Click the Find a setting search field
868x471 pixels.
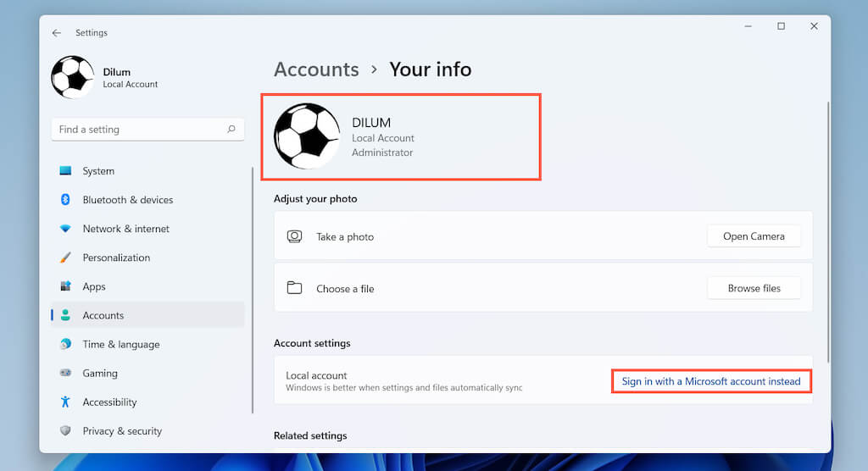(x=140, y=130)
